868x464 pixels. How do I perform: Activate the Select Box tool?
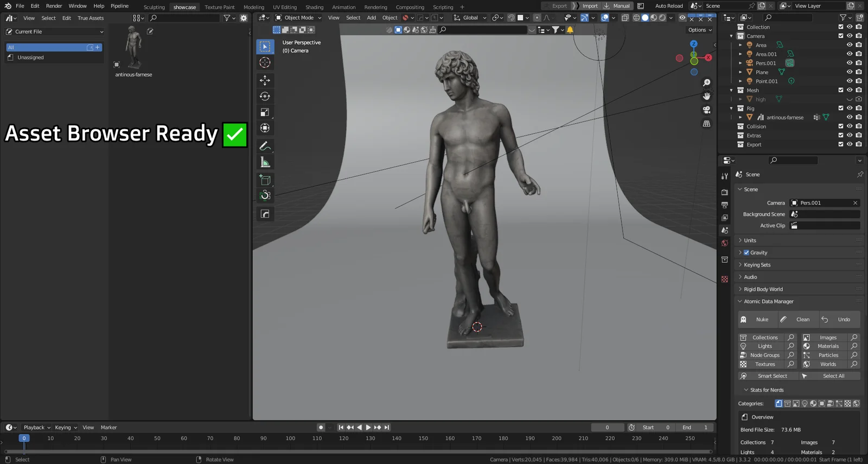(x=265, y=47)
